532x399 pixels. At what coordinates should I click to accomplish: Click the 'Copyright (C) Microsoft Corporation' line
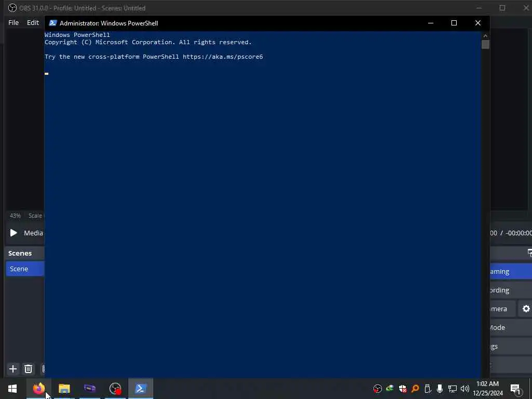pyautogui.click(x=148, y=43)
